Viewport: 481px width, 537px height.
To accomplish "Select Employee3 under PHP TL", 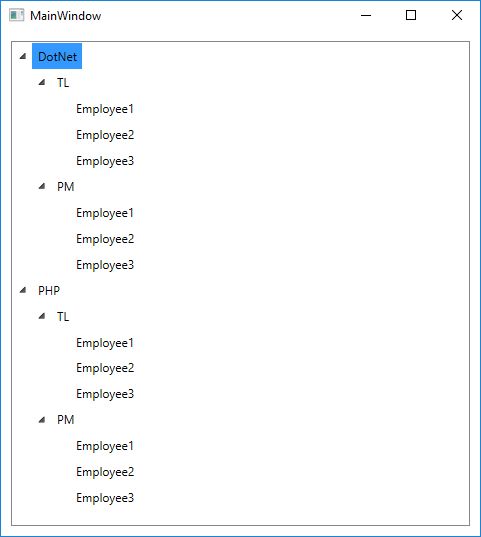I will 105,394.
